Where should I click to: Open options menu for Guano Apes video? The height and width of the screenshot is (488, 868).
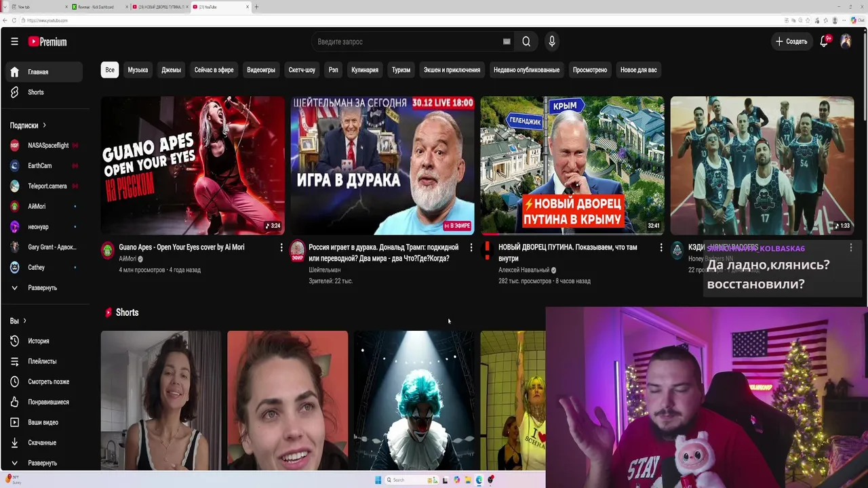(x=281, y=248)
